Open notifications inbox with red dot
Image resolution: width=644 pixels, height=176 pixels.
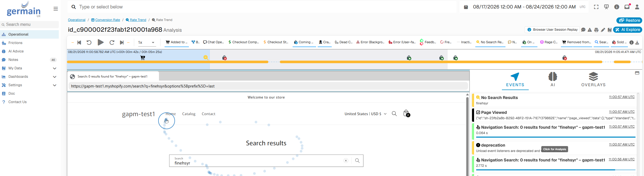[x=627, y=7]
